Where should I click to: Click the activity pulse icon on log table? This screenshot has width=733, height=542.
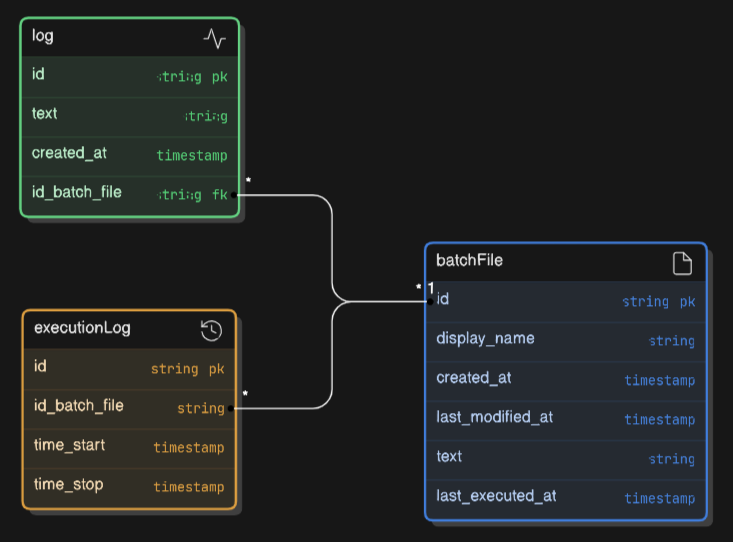coord(214,38)
